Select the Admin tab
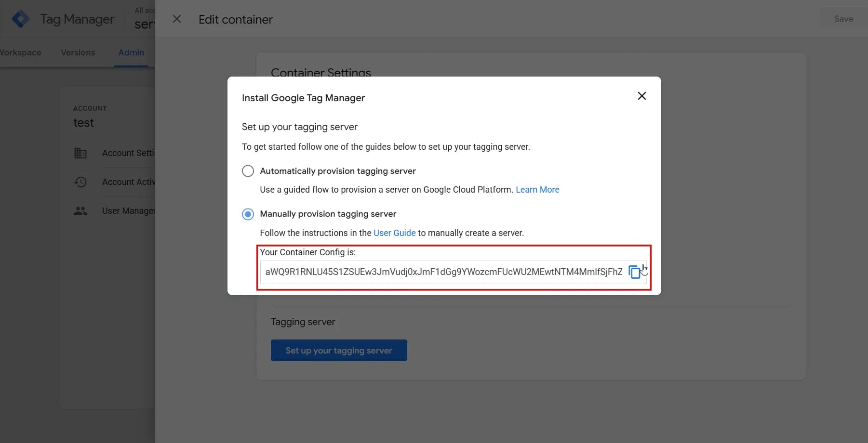Screen dimensions: 868x443 point(131,52)
